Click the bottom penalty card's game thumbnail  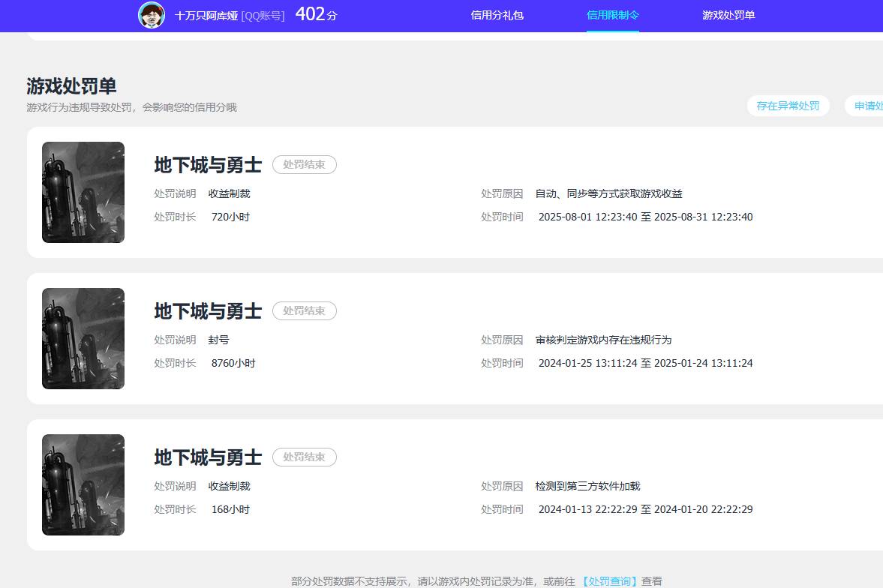click(83, 484)
